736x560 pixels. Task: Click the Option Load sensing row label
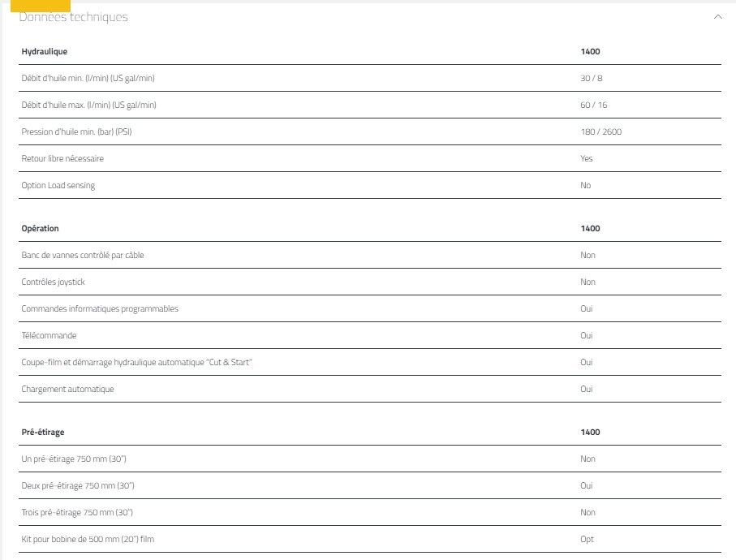point(58,185)
